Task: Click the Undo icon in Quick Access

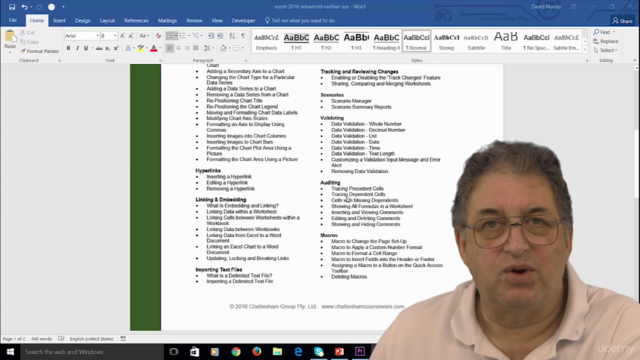Action: [x=24, y=7]
